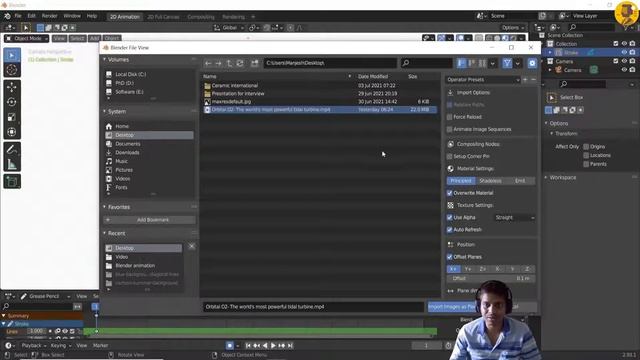
Task: Go back to previous folder in file browser
Action: pos(208,63)
